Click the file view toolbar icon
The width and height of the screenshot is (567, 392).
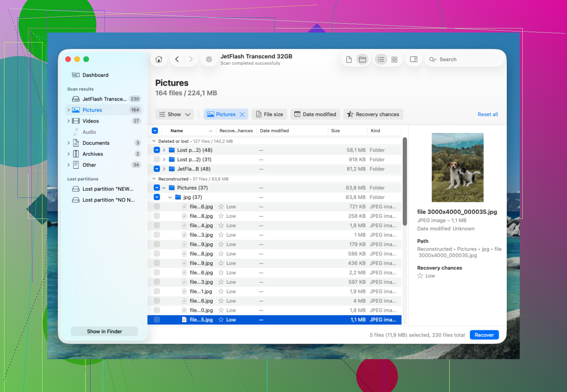pyautogui.click(x=349, y=59)
